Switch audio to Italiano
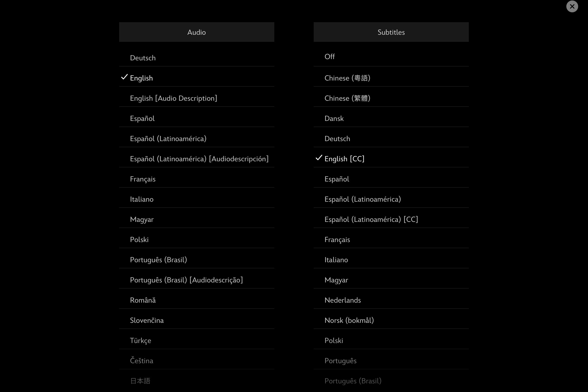Image resolution: width=588 pixels, height=392 pixels. click(142, 199)
